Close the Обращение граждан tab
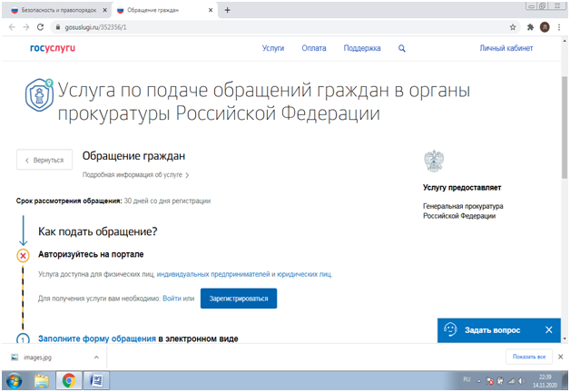The image size is (570, 392). coord(211,10)
